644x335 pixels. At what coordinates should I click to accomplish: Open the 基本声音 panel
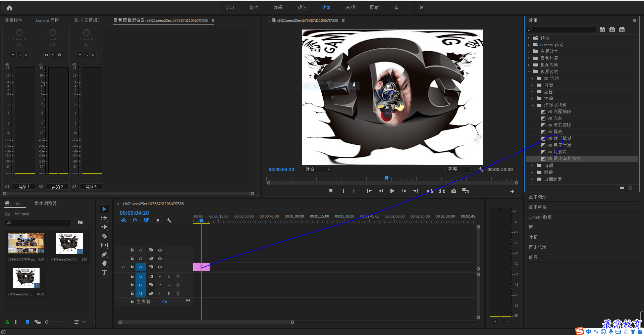[x=537, y=207]
